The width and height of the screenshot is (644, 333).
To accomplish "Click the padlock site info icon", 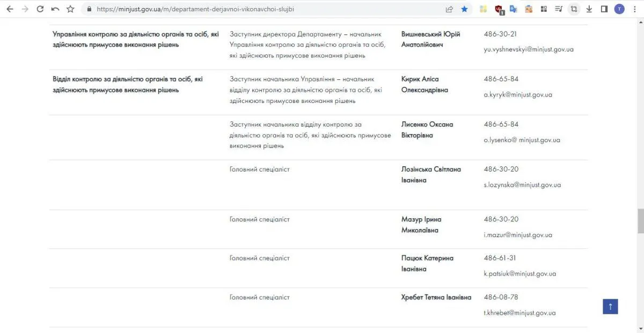I will (88, 9).
